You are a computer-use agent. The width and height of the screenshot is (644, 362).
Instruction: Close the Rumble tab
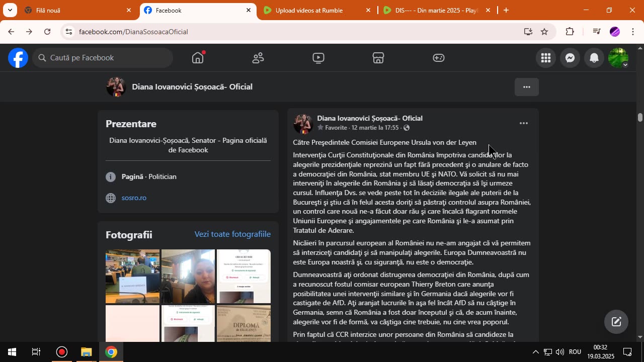tap(368, 10)
